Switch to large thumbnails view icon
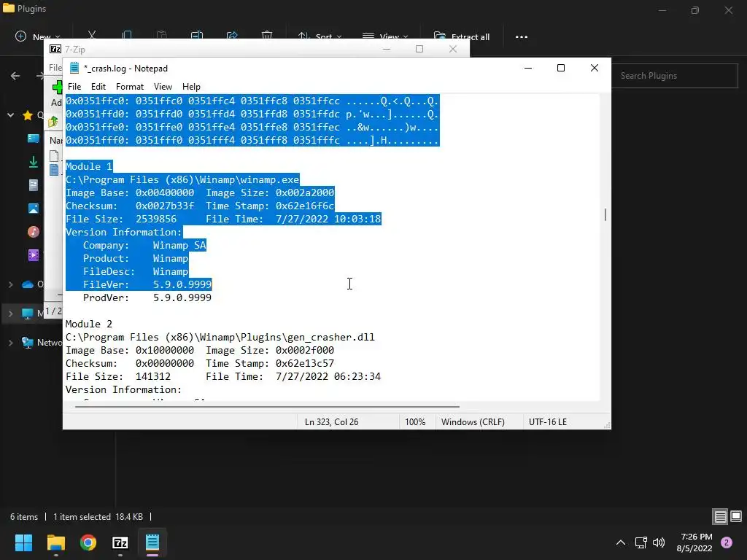 click(736, 517)
